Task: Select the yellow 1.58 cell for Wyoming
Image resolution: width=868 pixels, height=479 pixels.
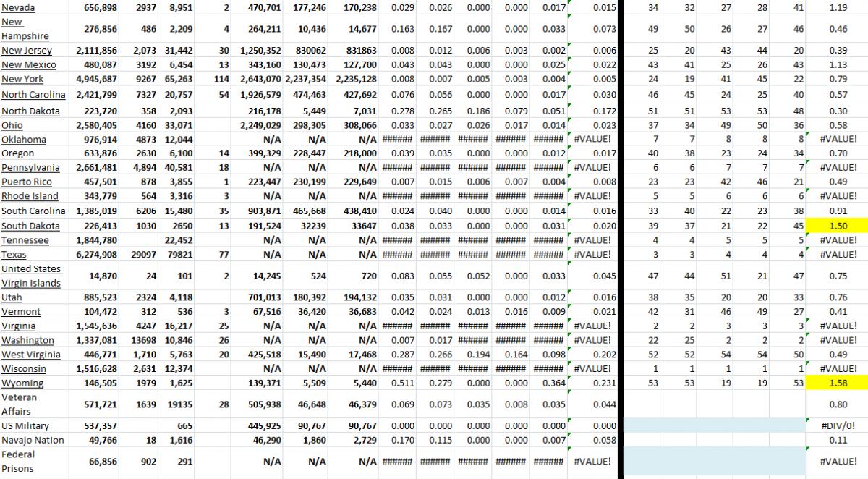Action: [x=837, y=383]
